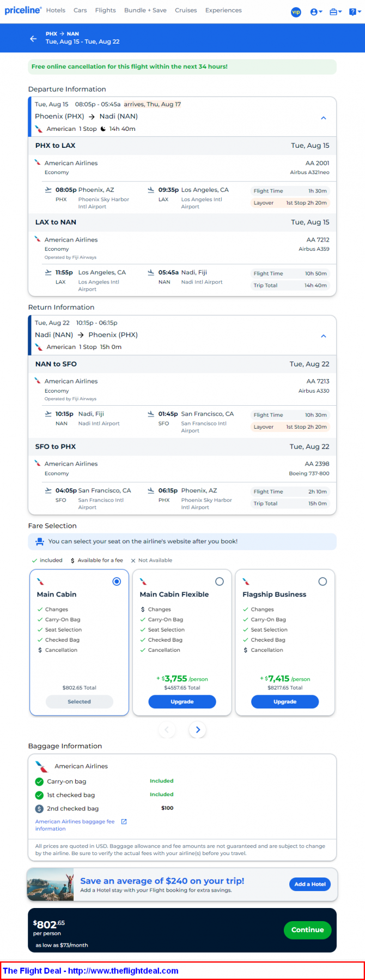Click the takeoff icon beside 08:05p Phoenix
This screenshot has height=980, width=365.
tap(48, 190)
